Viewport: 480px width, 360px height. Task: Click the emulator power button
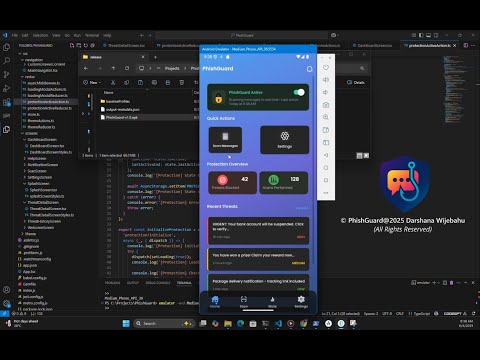(x=326, y=67)
